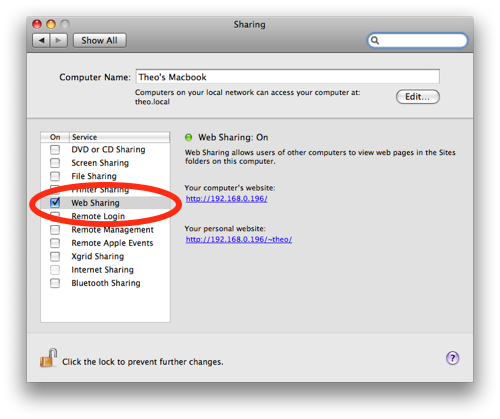Click the green Web Sharing status indicator
500x419 pixels.
click(x=189, y=137)
